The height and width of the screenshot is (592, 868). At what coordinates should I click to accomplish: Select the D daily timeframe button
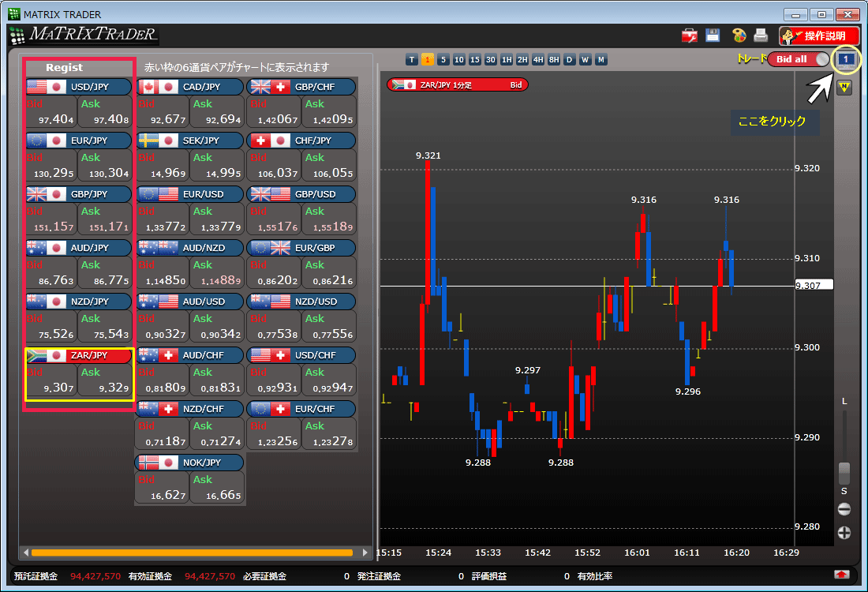pos(569,60)
